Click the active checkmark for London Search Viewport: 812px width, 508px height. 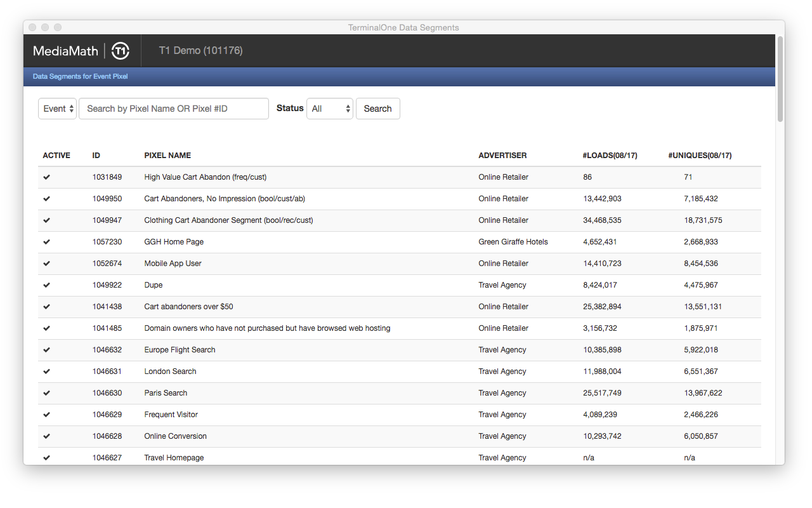[46, 371]
